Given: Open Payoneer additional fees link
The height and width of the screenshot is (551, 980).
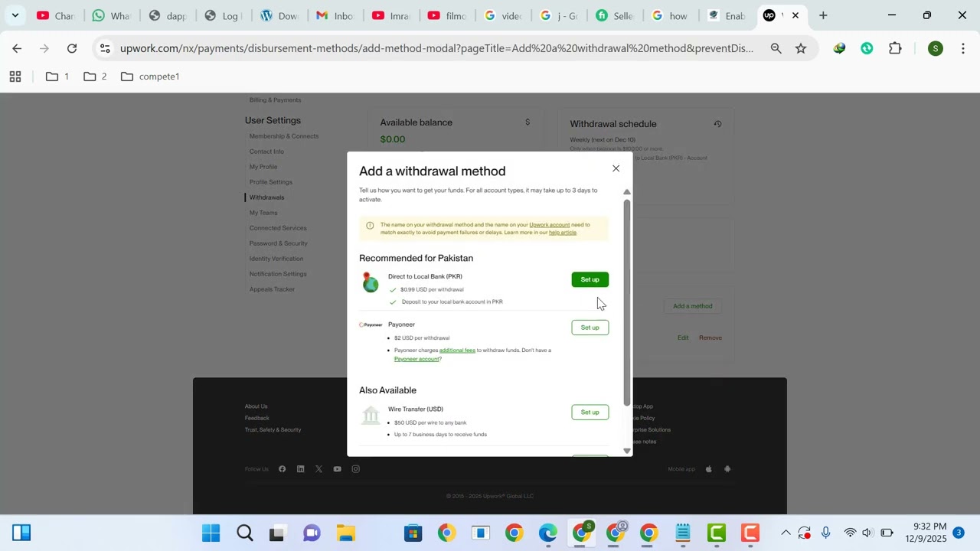Looking at the screenshot, I should pyautogui.click(x=457, y=350).
